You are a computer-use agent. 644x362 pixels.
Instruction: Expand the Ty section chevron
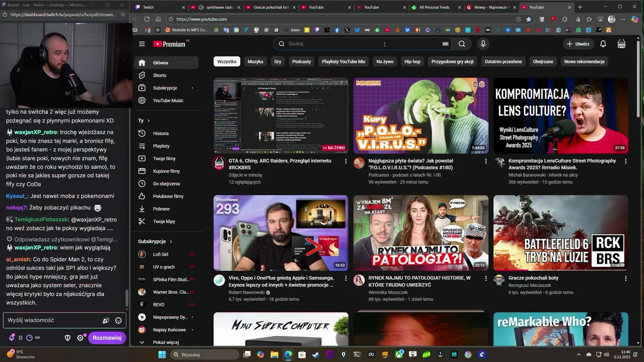[148, 121]
